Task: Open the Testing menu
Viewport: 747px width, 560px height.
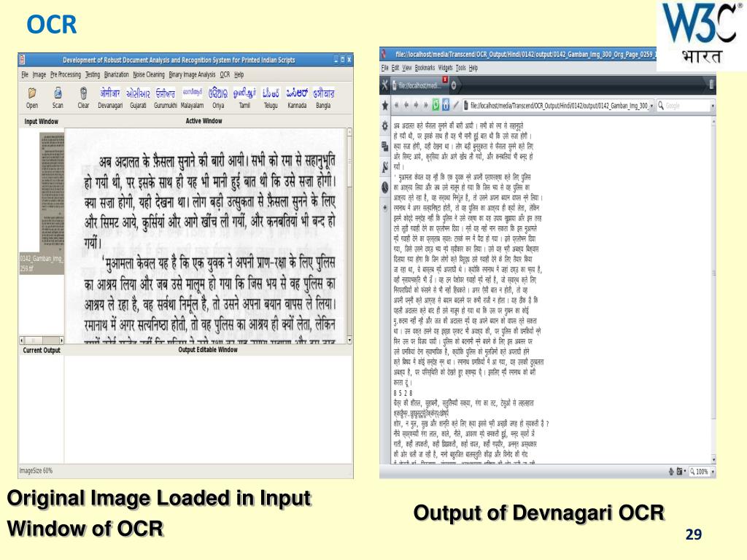Action: pos(93,75)
